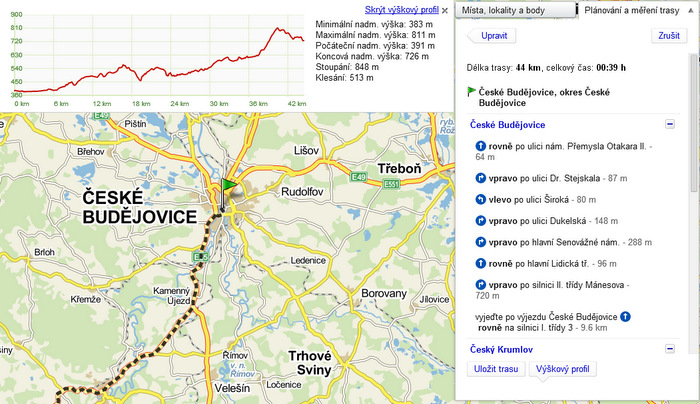700x404 pixels.
Task: Click the Skrýt výškový profil link
Action: click(401, 9)
